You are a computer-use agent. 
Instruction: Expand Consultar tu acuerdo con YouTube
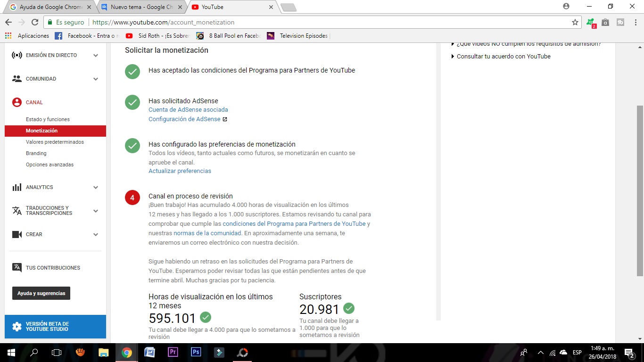tap(504, 56)
